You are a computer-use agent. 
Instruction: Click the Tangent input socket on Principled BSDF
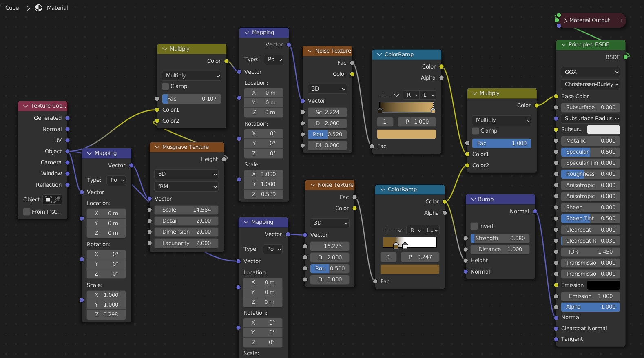point(556,339)
